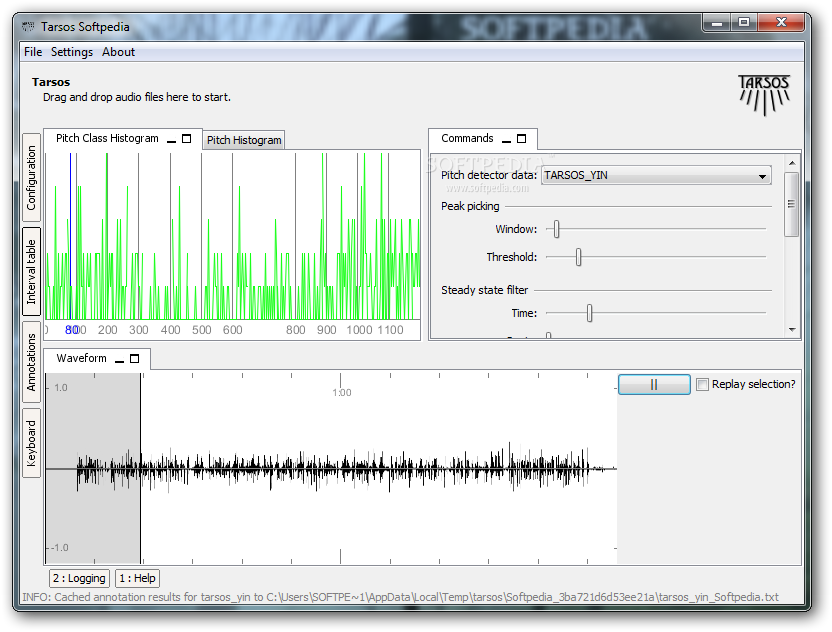Click the 1000 label on histogram axis

pyautogui.click(x=359, y=330)
